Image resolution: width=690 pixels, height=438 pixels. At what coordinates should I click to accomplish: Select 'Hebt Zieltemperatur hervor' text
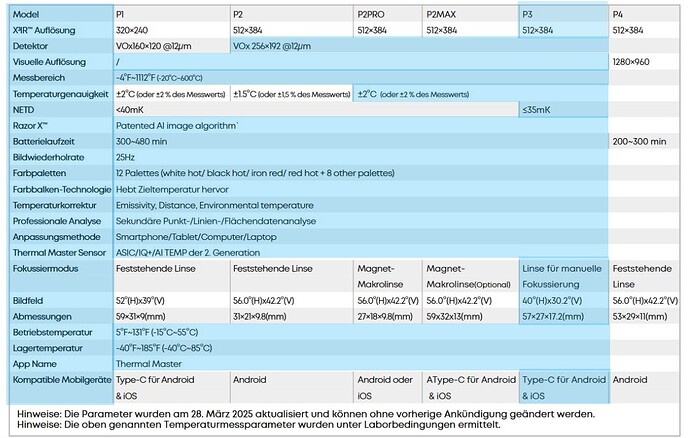(172, 190)
